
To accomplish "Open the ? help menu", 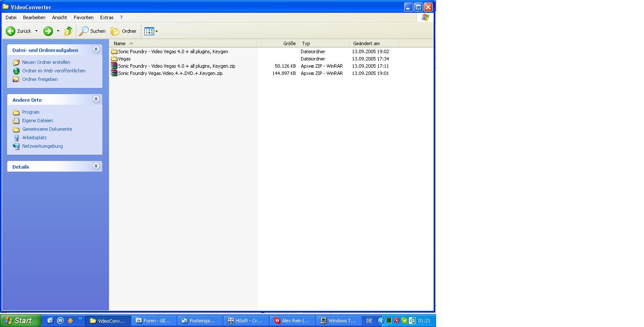I will pos(121,17).
